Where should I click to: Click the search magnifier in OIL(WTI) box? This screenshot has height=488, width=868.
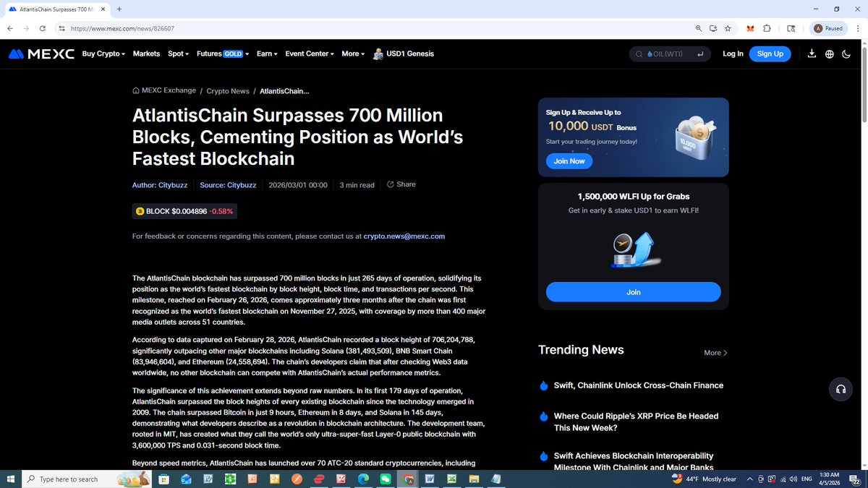click(639, 53)
